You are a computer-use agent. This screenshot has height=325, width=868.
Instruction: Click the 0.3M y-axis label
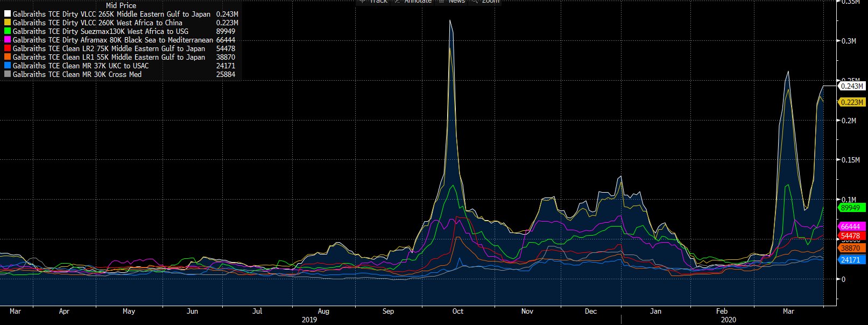point(849,41)
